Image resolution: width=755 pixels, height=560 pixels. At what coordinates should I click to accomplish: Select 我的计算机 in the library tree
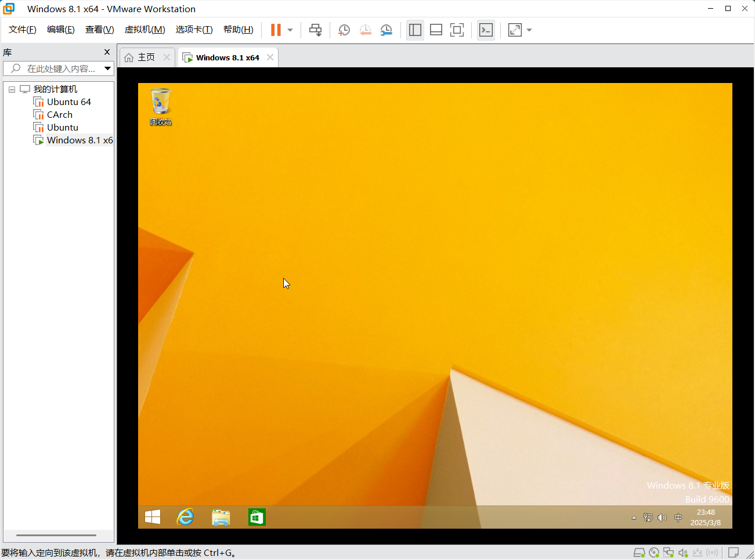pyautogui.click(x=55, y=89)
